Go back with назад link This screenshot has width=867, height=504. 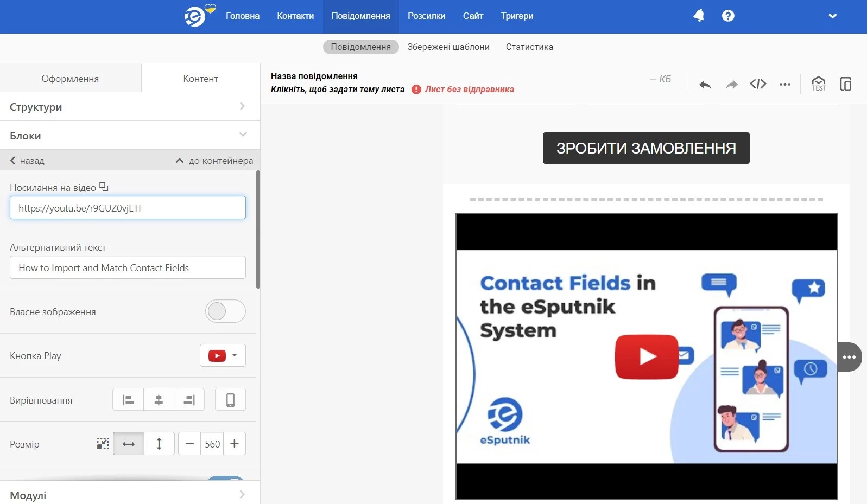[x=27, y=161]
